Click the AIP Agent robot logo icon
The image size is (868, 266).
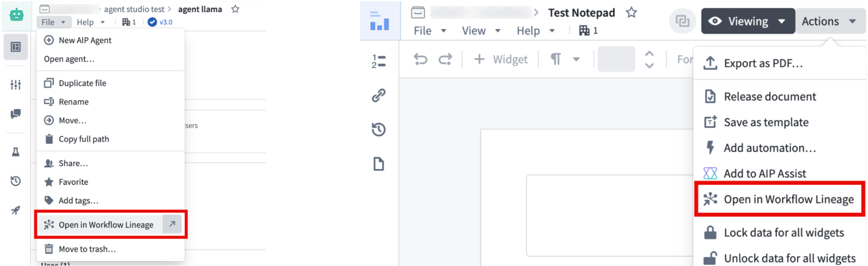point(16,15)
